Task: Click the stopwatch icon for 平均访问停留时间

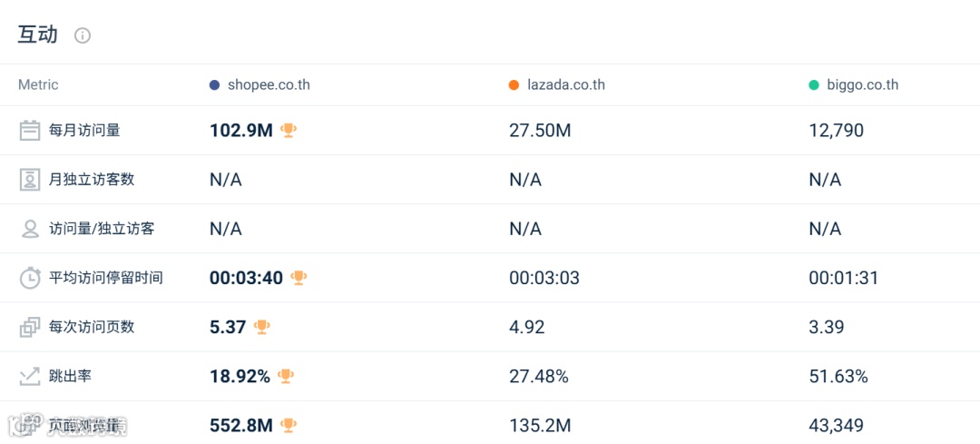Action: coord(30,278)
